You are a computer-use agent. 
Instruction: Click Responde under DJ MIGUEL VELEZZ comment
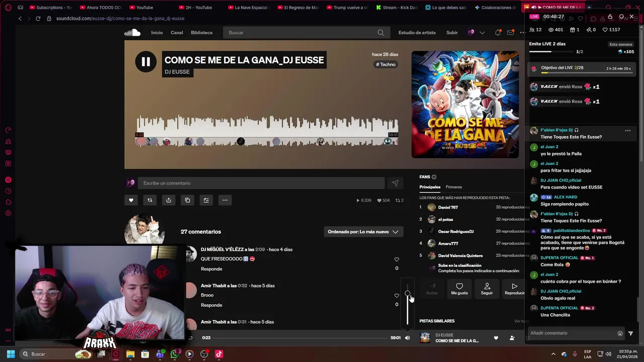(x=211, y=269)
